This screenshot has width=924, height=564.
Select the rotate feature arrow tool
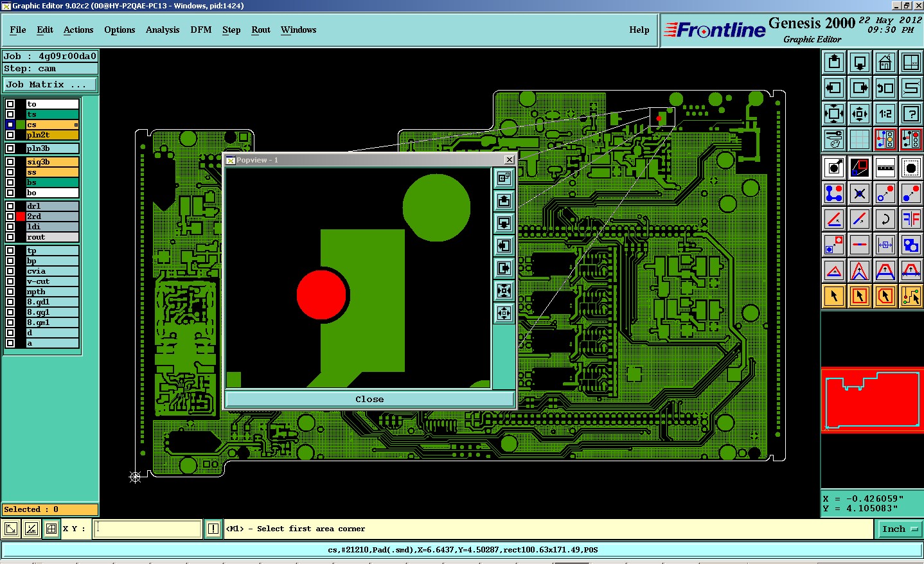tap(885, 219)
